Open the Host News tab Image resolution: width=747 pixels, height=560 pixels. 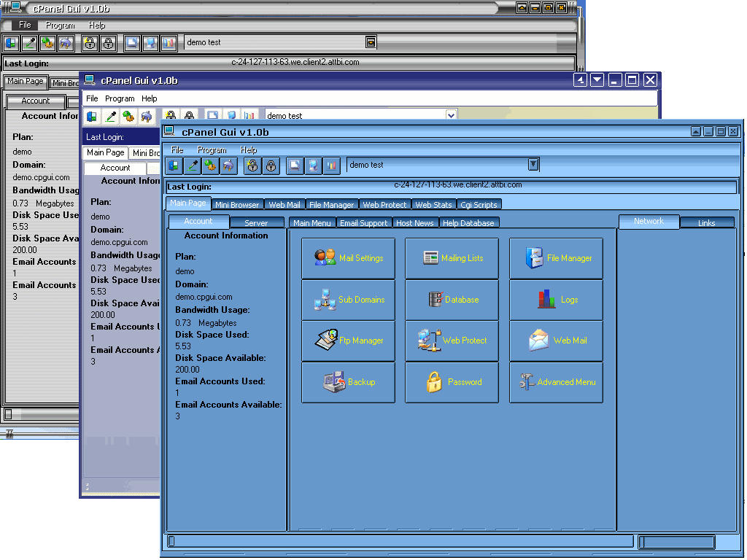pos(415,223)
